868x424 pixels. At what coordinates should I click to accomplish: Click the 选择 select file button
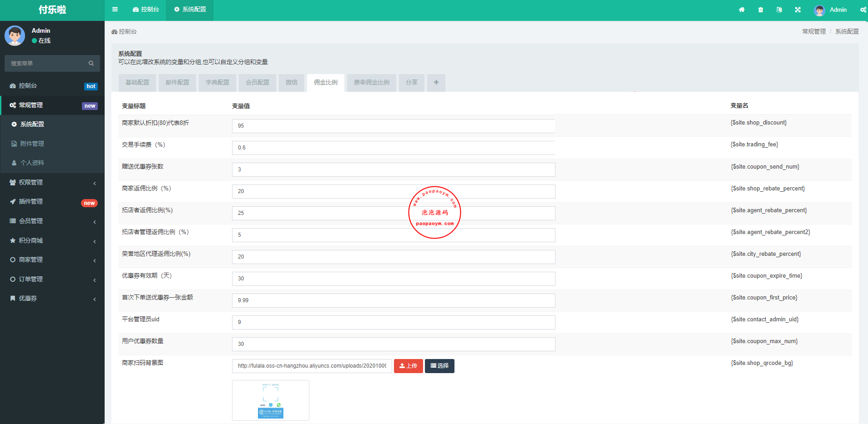439,366
